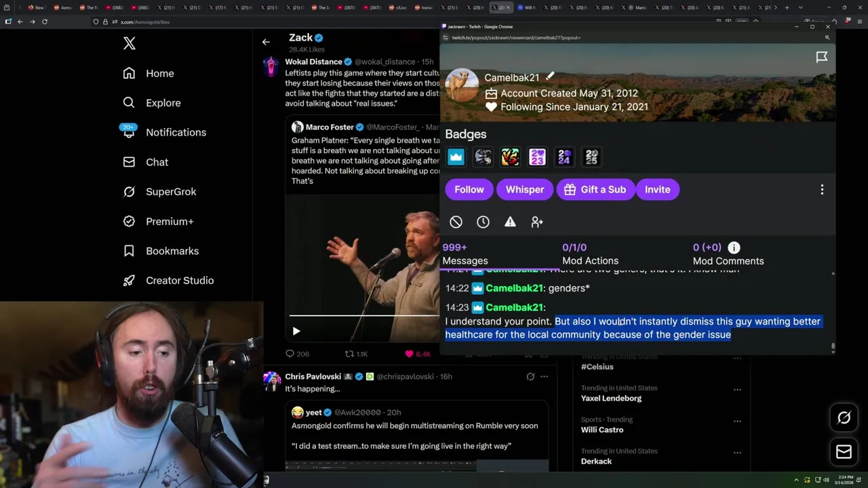Click the add moderator person-plus icon
This screenshot has width=868, height=488.
click(537, 222)
